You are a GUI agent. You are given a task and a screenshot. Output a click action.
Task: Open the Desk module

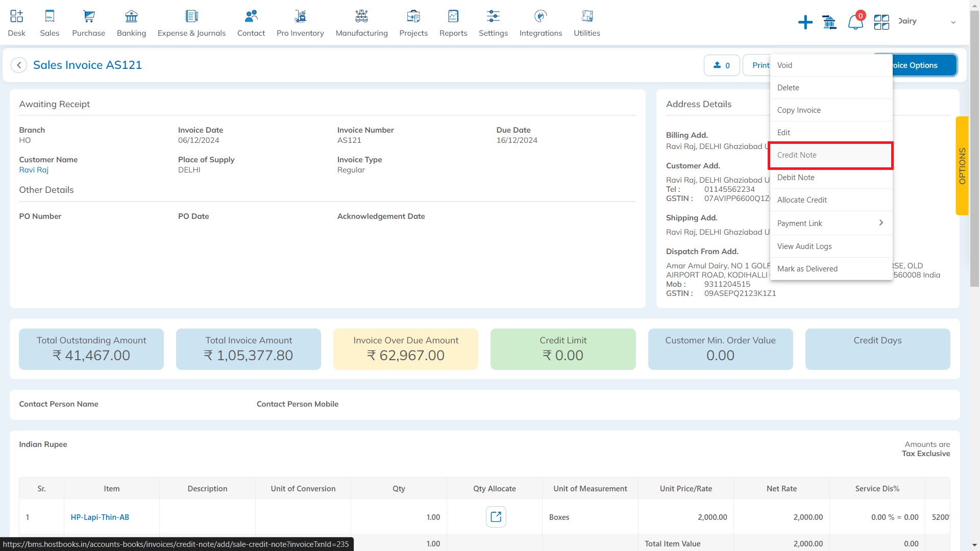16,23
